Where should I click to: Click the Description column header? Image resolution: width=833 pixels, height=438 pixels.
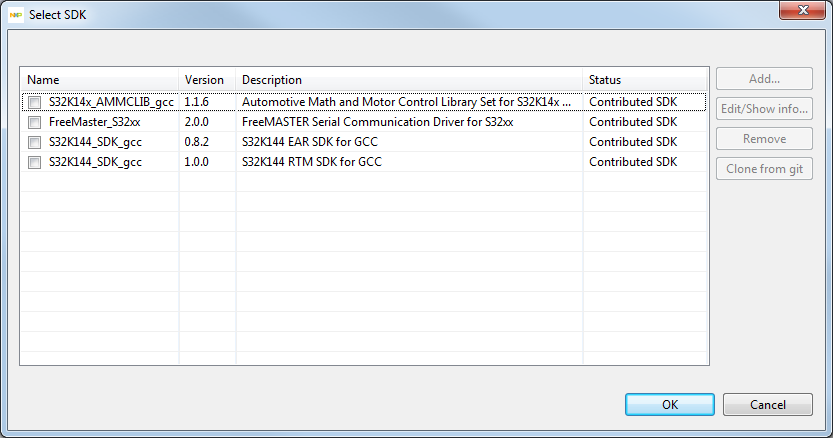coord(409,80)
